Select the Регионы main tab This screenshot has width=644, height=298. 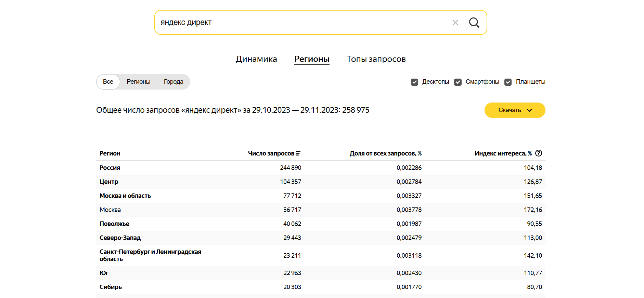312,59
